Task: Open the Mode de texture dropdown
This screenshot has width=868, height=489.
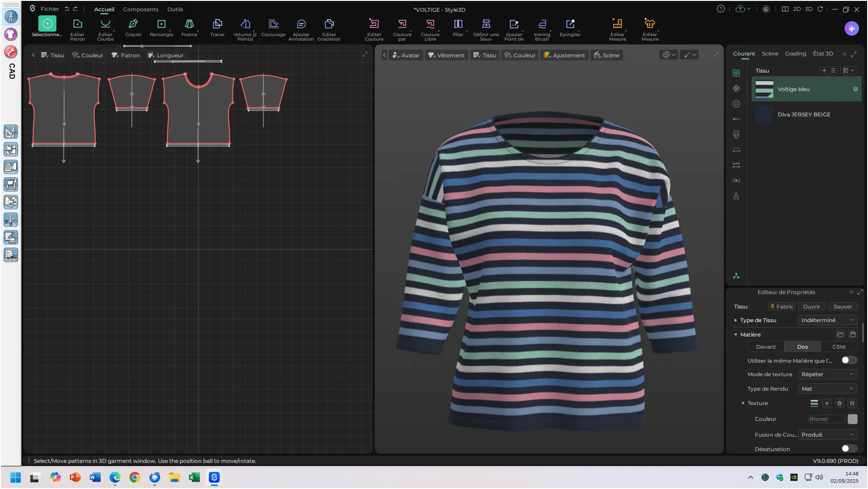Action: point(827,374)
